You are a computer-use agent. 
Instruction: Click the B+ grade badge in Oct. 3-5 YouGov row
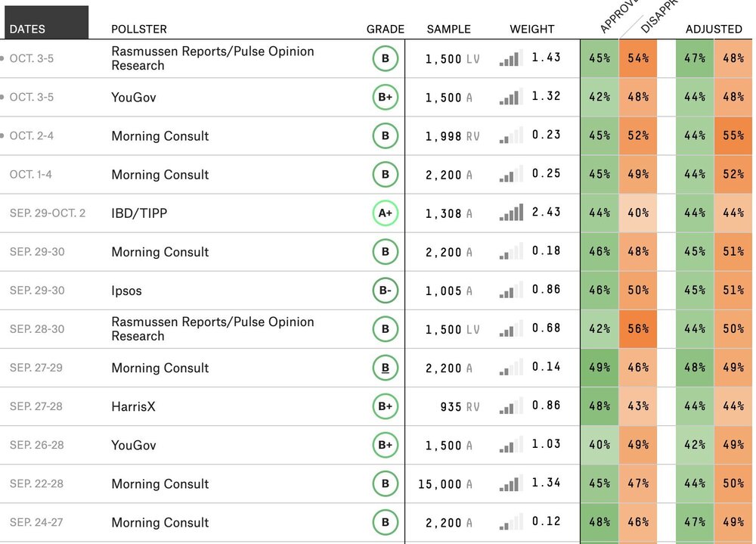click(x=385, y=97)
